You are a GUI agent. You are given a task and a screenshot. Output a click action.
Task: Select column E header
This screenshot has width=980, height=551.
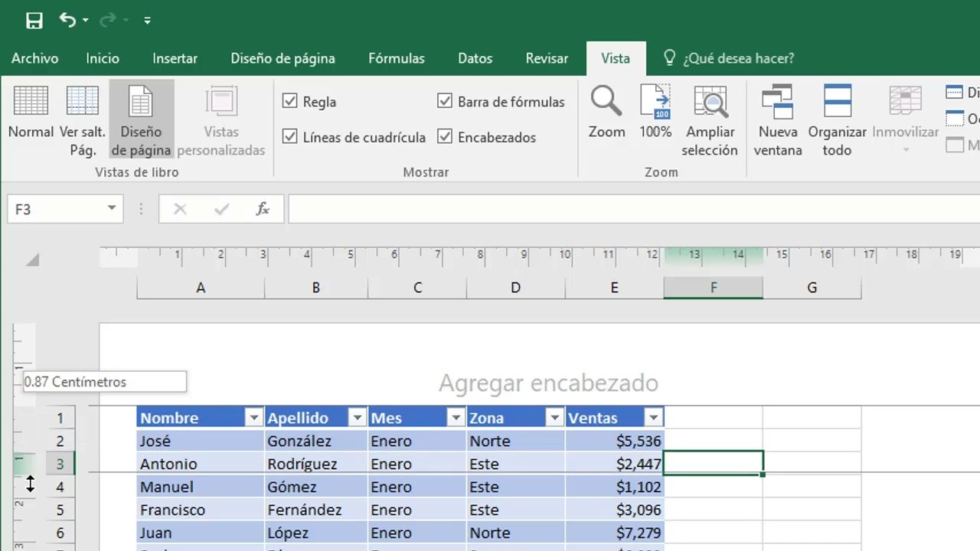[614, 288]
